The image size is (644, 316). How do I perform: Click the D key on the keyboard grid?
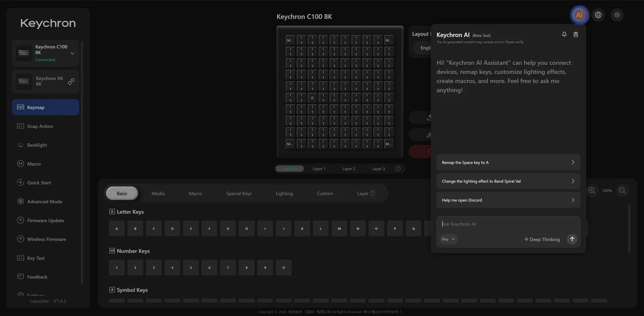[312, 98]
